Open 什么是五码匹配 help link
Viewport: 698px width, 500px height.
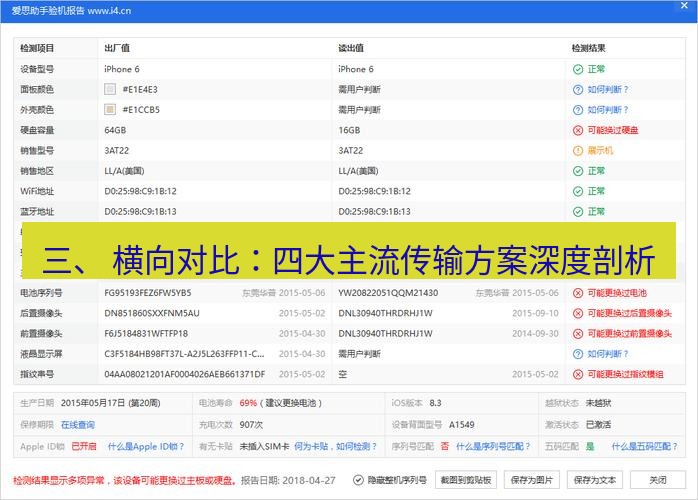(644, 446)
